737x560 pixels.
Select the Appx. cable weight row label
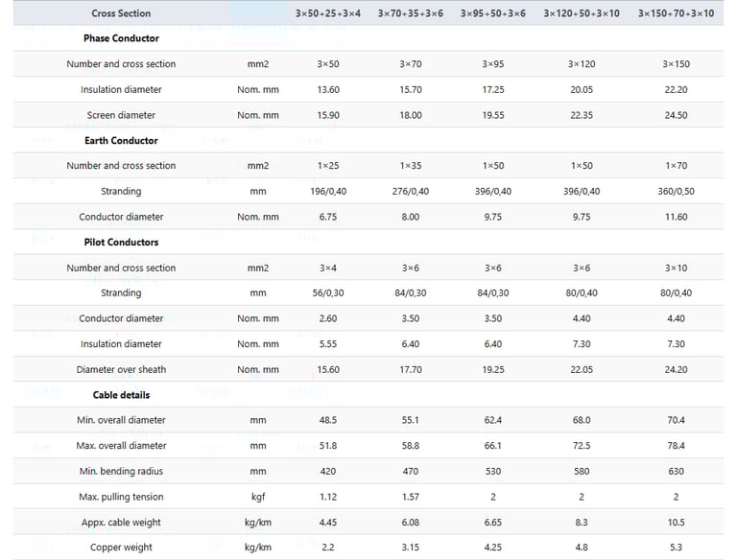pyautogui.click(x=121, y=523)
